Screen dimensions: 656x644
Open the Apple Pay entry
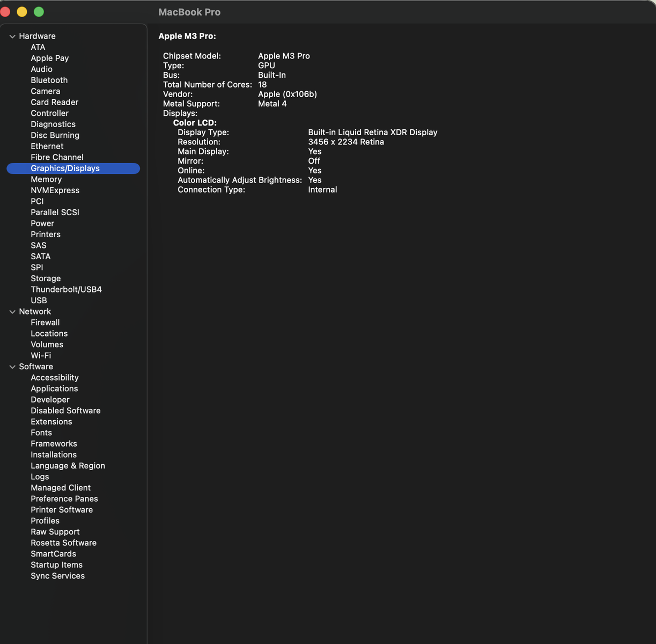coord(50,58)
